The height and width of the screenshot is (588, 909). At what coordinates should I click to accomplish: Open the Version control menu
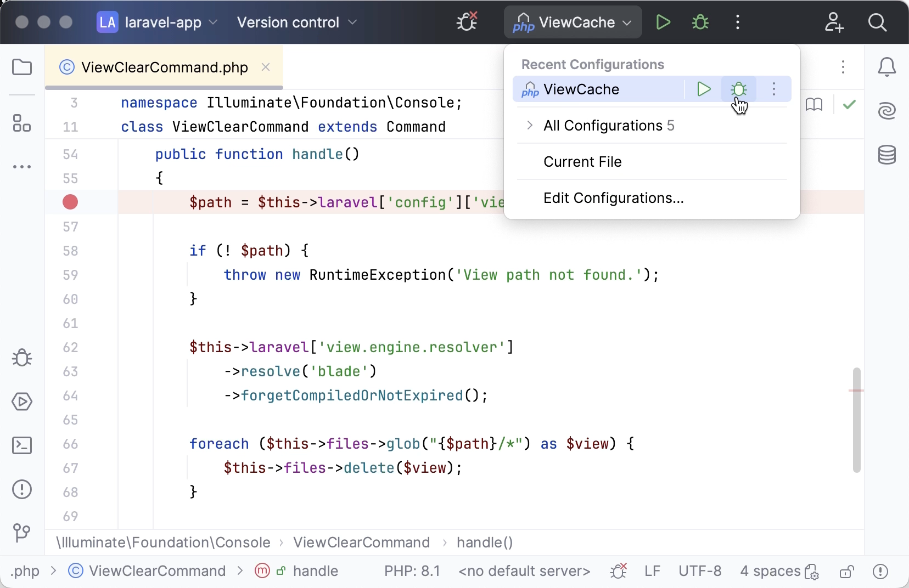(295, 22)
